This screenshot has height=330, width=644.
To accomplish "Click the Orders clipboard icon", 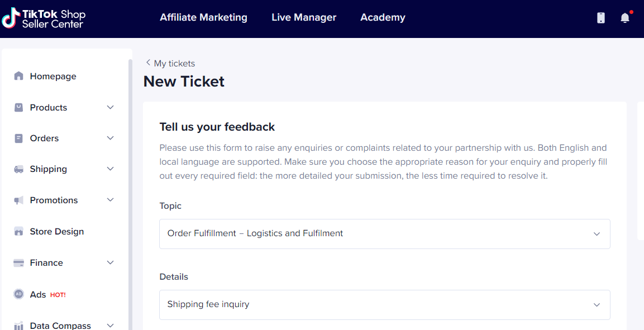I will [x=19, y=138].
